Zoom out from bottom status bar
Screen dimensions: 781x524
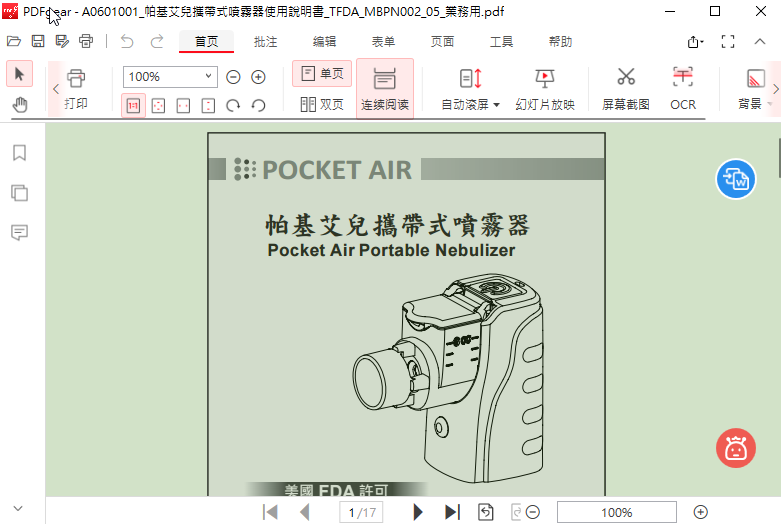[x=532, y=512]
